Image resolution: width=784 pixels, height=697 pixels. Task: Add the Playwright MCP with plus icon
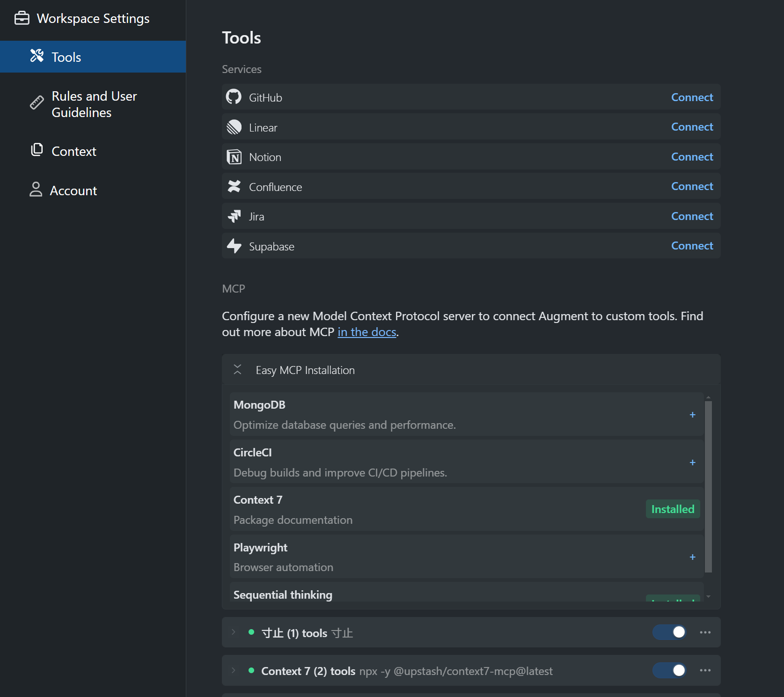(x=692, y=557)
